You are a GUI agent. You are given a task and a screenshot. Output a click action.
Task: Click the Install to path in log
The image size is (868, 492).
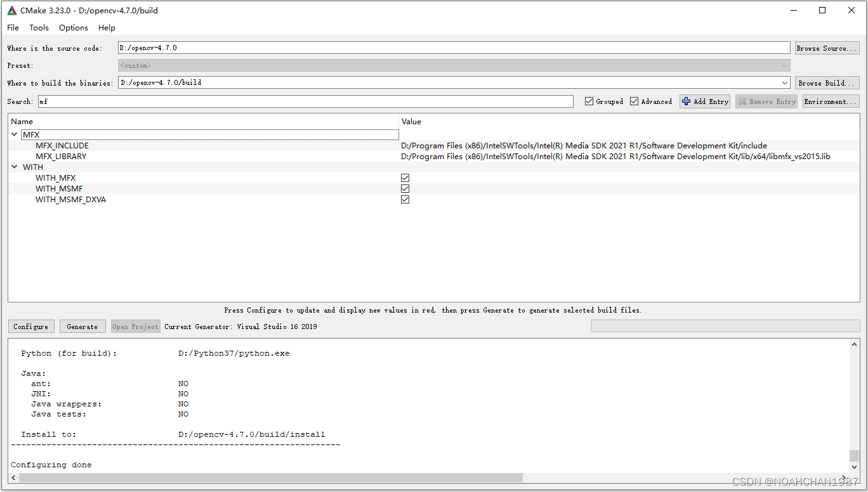tap(251, 434)
